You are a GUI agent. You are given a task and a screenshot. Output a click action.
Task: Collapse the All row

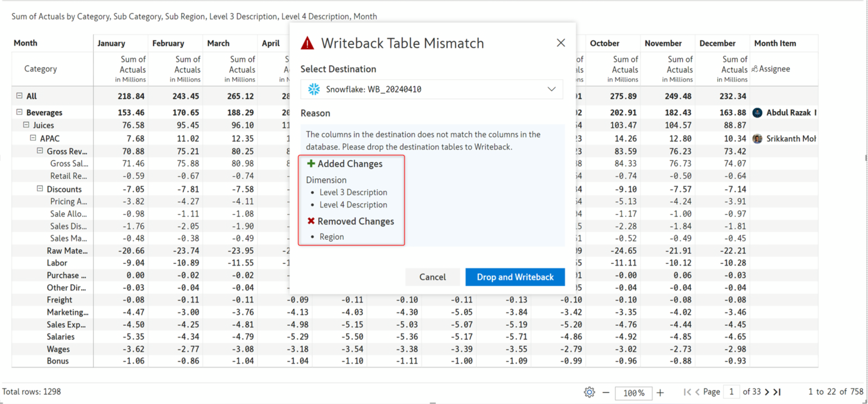[x=19, y=96]
